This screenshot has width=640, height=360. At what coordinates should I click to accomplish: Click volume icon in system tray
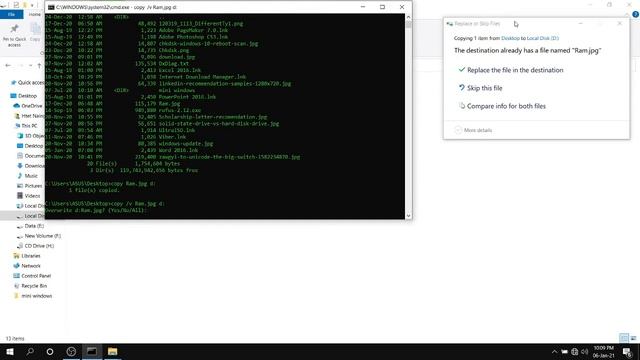click(x=584, y=352)
